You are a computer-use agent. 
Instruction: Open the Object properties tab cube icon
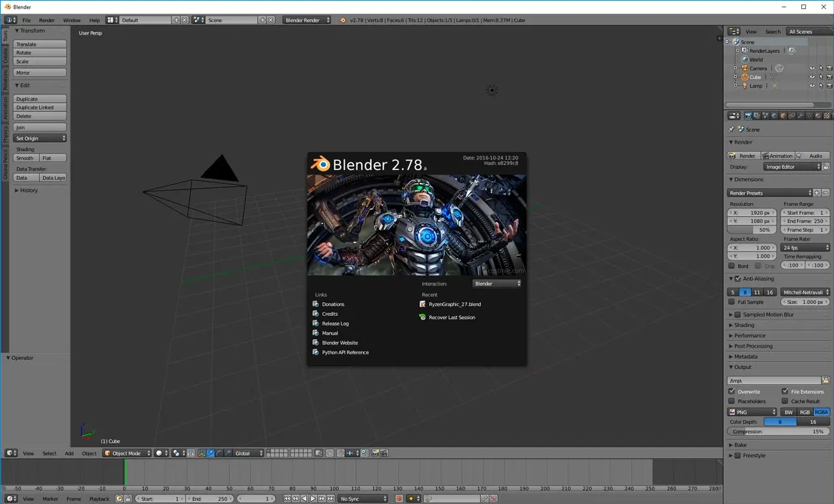[783, 116]
